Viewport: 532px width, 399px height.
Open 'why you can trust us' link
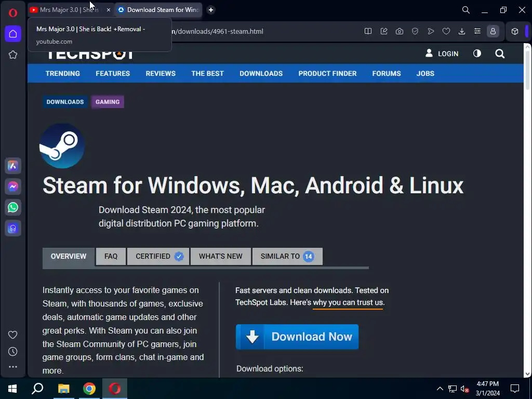[x=348, y=302]
